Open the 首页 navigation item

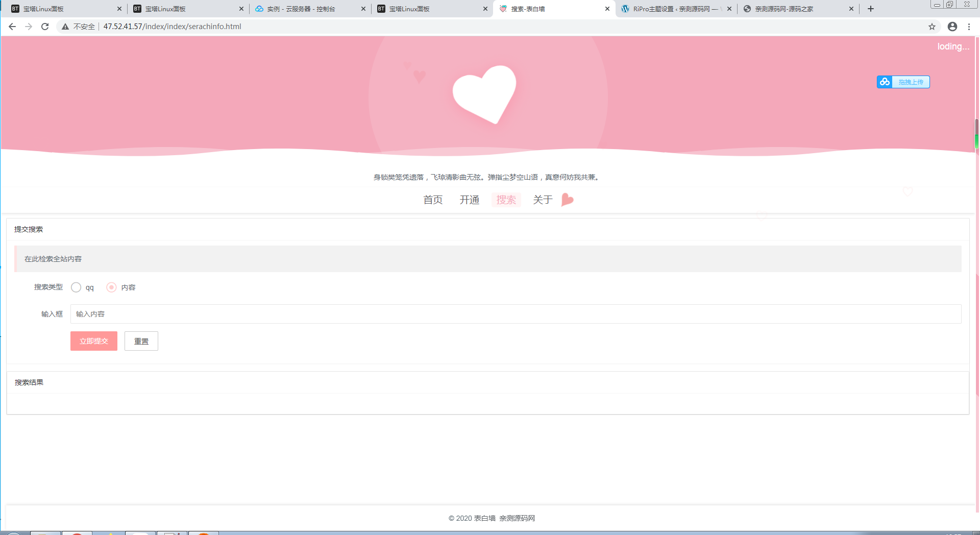[433, 200]
